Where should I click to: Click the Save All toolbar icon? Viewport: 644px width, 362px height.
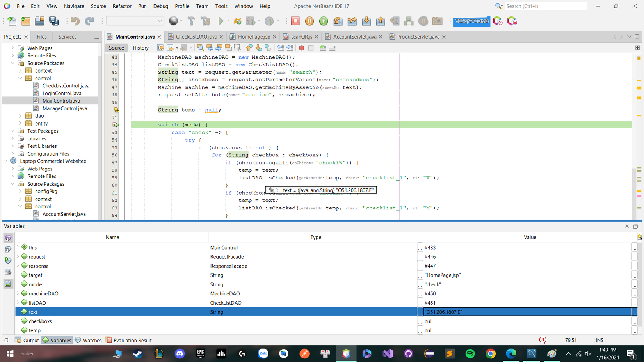tap(54, 21)
